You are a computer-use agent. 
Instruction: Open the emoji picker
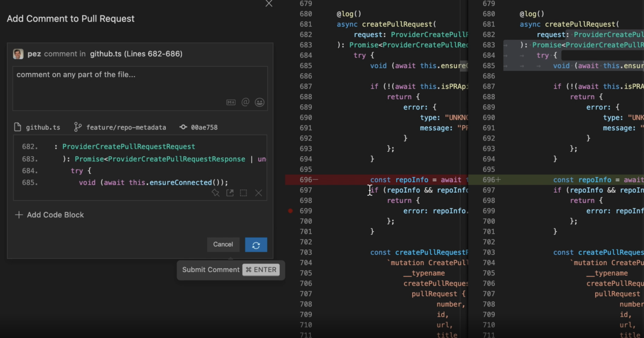(x=260, y=102)
